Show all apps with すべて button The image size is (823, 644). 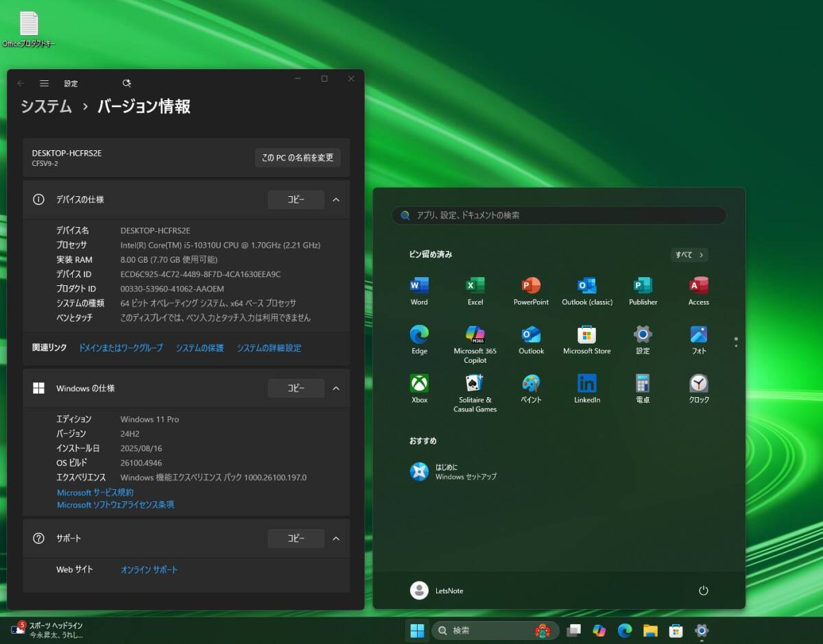pos(689,254)
